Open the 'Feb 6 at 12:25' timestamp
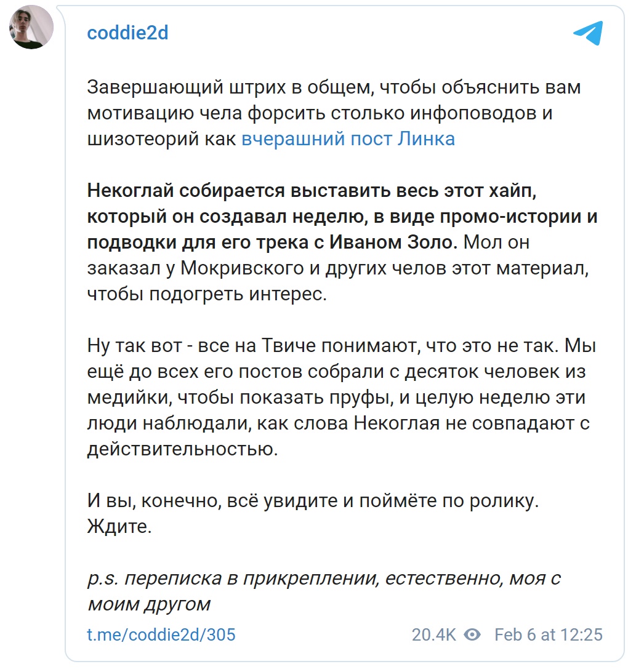Screen dimensions: 636x672 click(549, 634)
